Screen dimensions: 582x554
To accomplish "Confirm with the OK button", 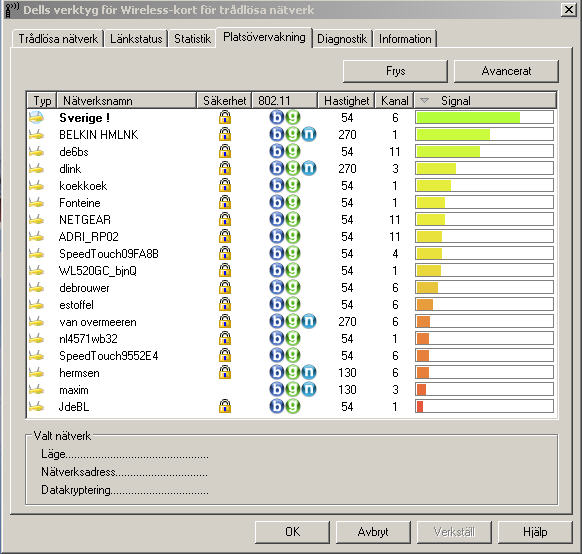I will 292,532.
